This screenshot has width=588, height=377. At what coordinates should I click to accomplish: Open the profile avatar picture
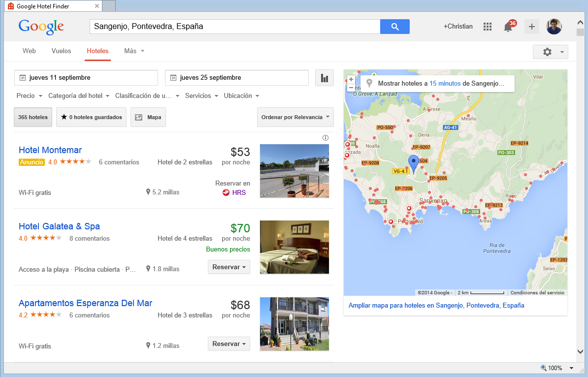click(554, 27)
